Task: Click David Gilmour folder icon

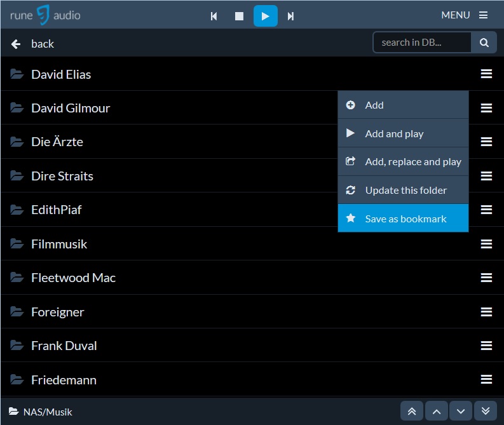Action: coord(17,107)
